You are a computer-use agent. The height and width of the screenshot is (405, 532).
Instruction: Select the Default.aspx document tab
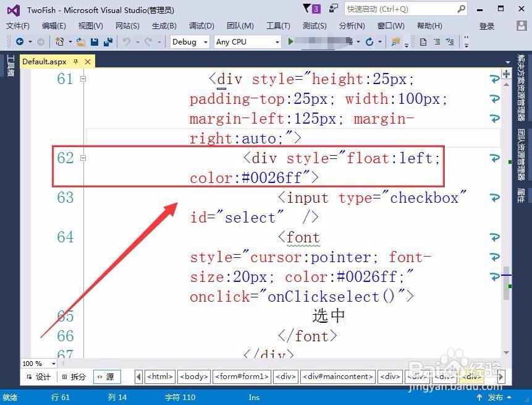point(44,62)
